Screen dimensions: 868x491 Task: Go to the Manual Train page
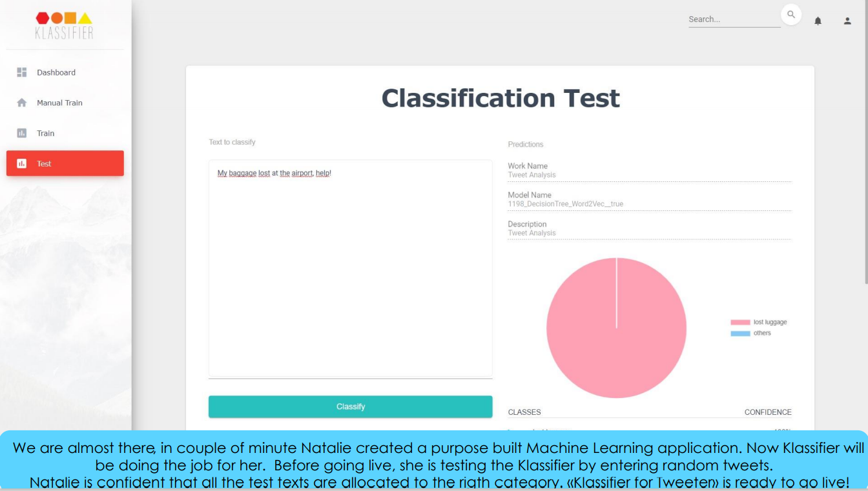click(59, 103)
